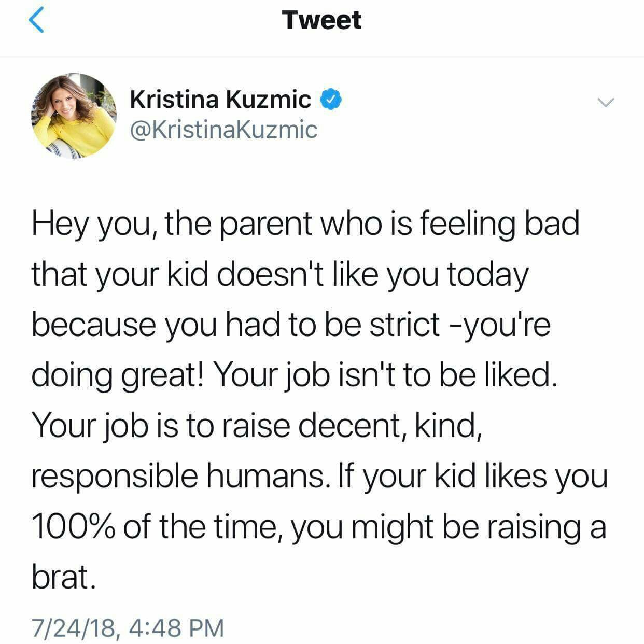Click the tweet time 4:48 PM
The height and width of the screenshot is (644, 644).
(x=175, y=627)
